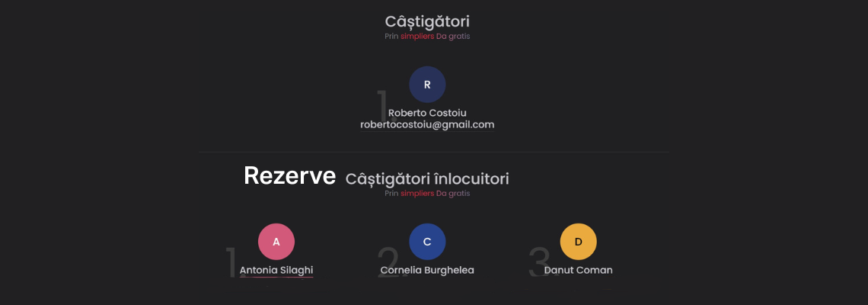Image resolution: width=868 pixels, height=305 pixels.
Task: Click "Da gratis" text below the top Câștigători heading
Action: click(x=453, y=36)
